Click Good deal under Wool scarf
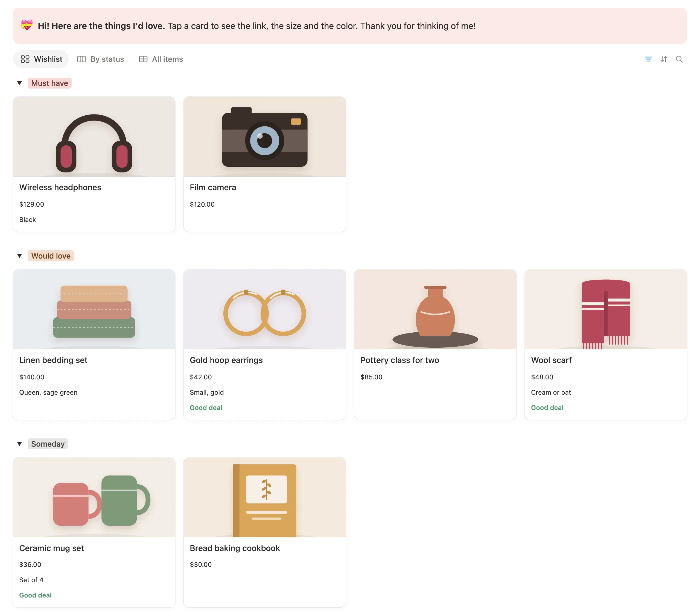 547,408
